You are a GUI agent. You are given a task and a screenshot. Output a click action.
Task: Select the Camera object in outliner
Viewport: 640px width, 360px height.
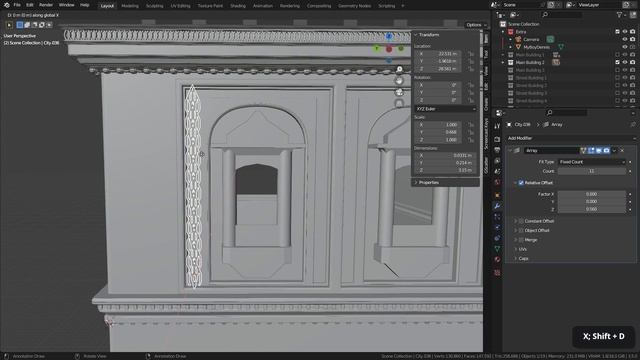pos(531,40)
